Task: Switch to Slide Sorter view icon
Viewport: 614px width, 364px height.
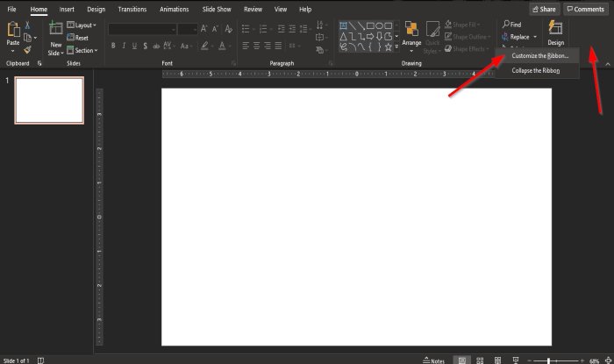Action: tap(479, 360)
